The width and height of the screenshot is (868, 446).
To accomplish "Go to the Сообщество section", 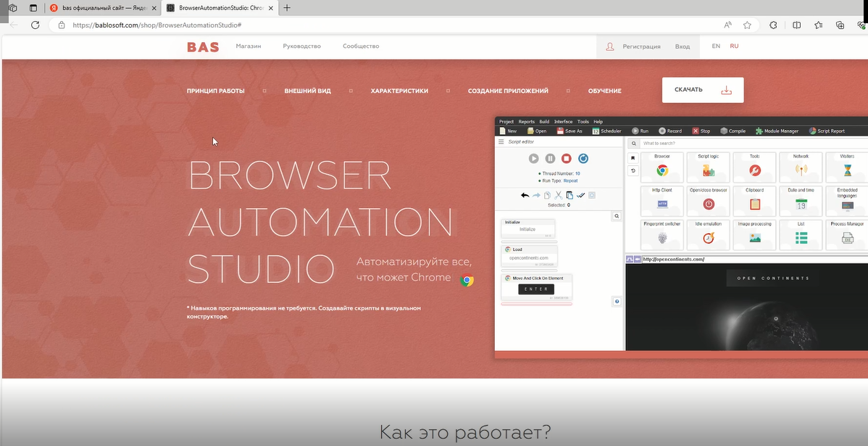I will click(x=361, y=46).
